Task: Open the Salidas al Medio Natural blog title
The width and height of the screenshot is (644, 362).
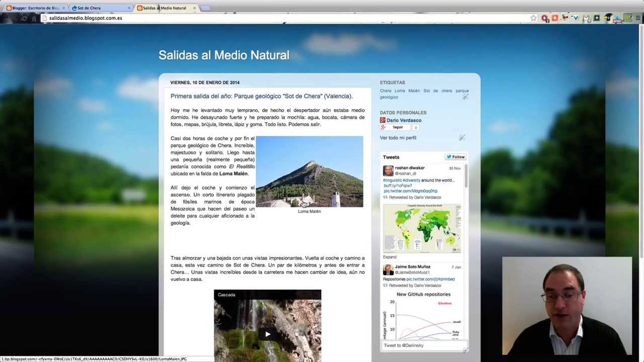Action: (x=224, y=55)
